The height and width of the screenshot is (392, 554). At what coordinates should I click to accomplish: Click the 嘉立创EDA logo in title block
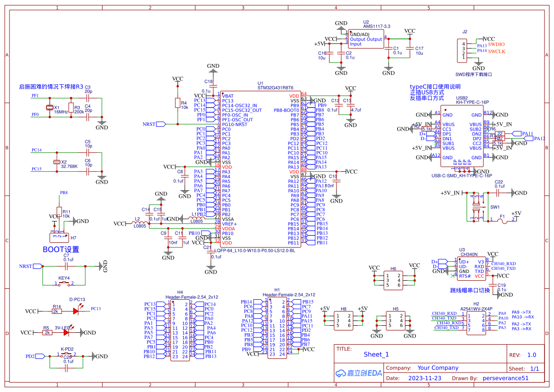(359, 373)
